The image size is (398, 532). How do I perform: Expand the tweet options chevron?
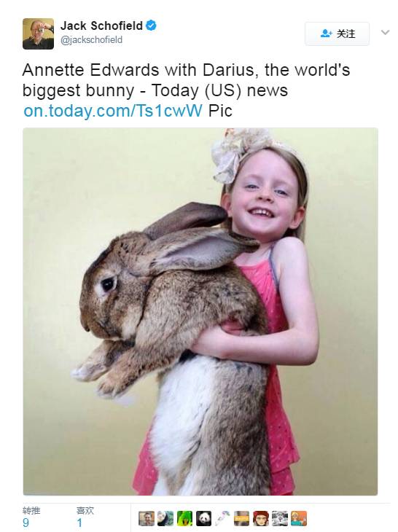(x=385, y=33)
